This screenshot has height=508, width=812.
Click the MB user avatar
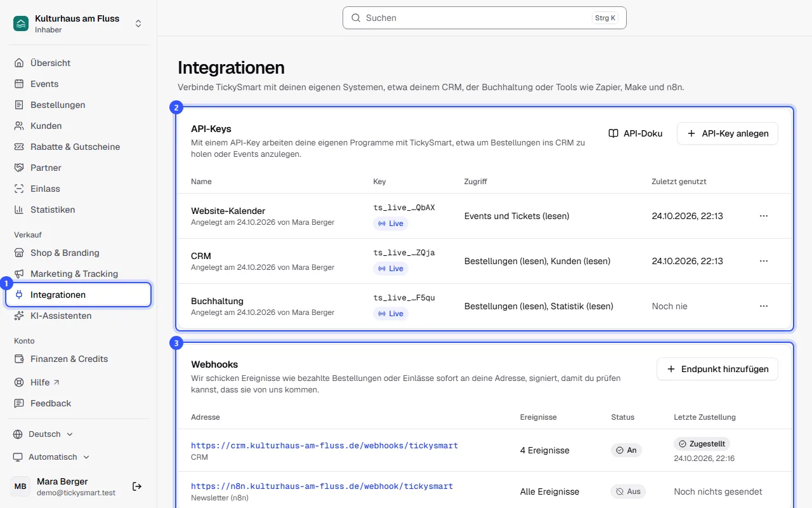pyautogui.click(x=20, y=486)
